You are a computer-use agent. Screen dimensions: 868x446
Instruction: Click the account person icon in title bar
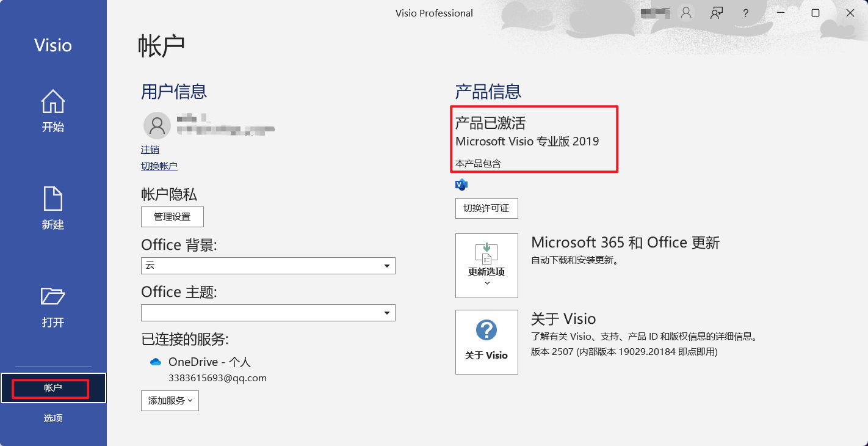click(x=687, y=13)
